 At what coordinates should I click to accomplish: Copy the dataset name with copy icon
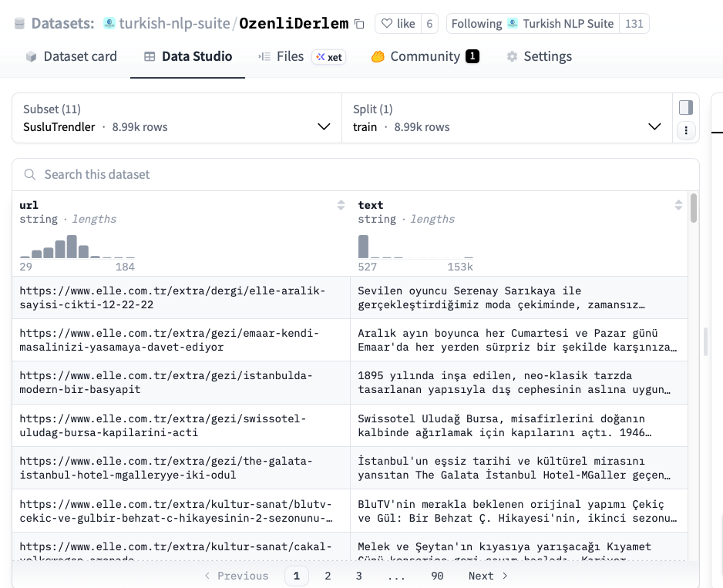tap(359, 24)
